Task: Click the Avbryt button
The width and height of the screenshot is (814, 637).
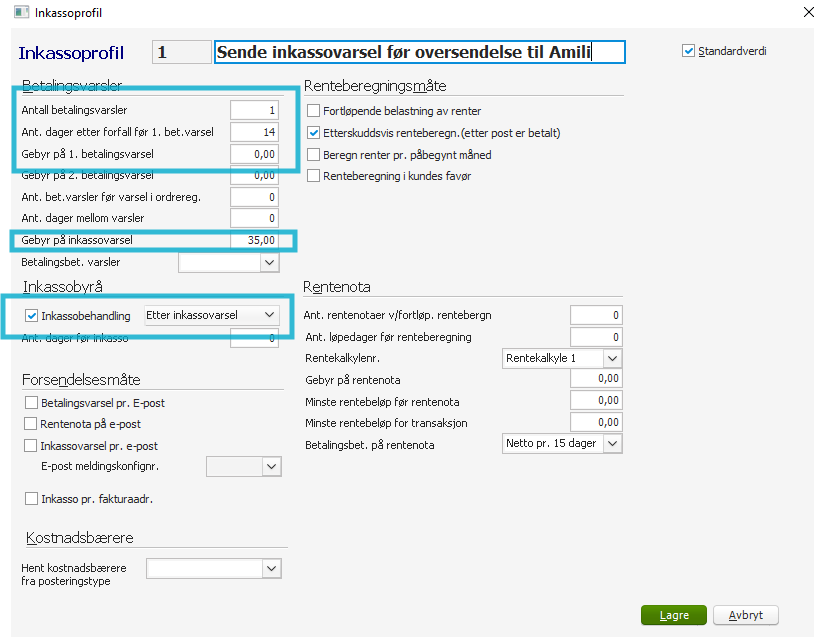Action: 746,615
